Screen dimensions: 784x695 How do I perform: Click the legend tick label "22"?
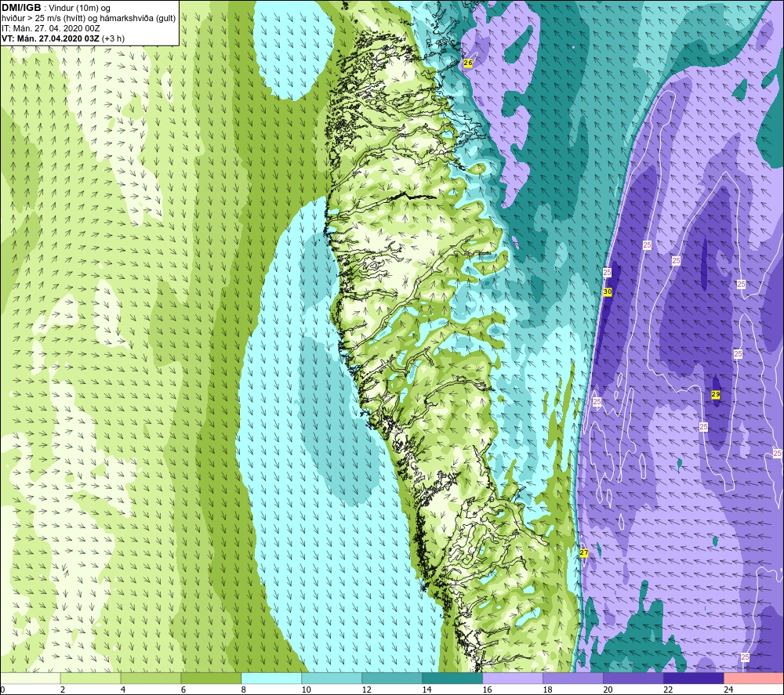(668, 690)
